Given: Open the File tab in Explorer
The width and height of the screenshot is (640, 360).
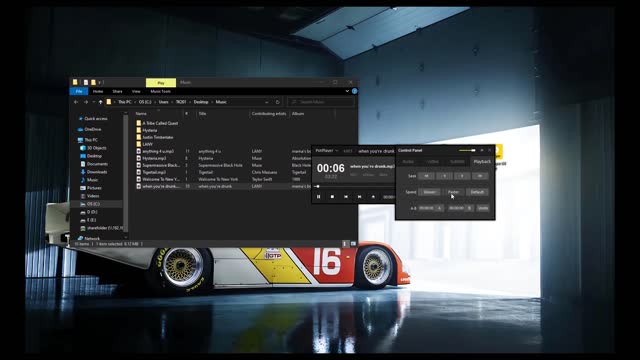Looking at the screenshot, I should point(79,91).
